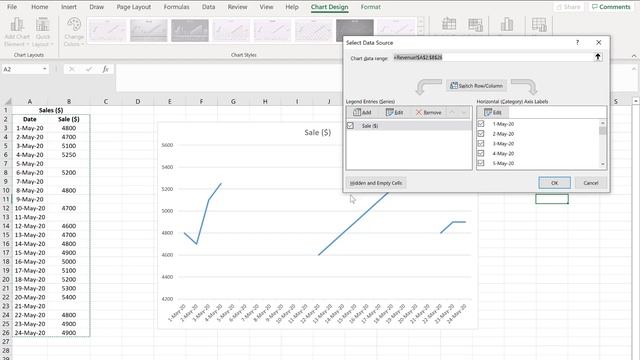
Task: Click Switch Row/Column ribbon icon
Action: 449,24
